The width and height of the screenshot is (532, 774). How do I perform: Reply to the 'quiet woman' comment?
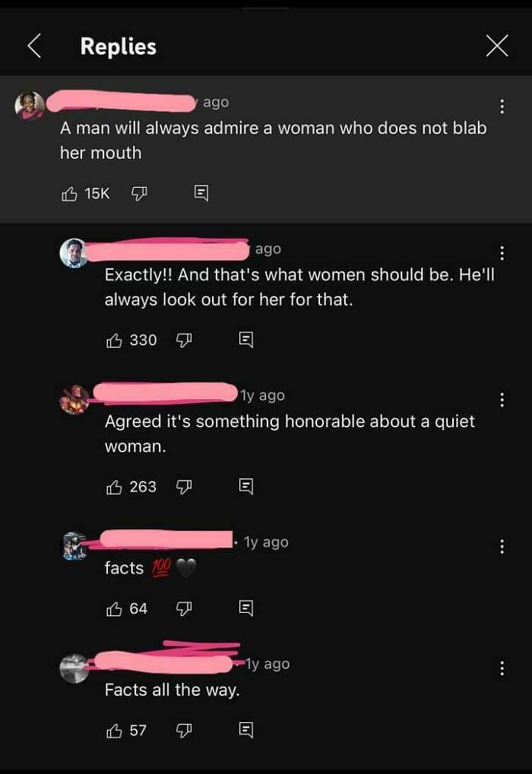coord(245,487)
